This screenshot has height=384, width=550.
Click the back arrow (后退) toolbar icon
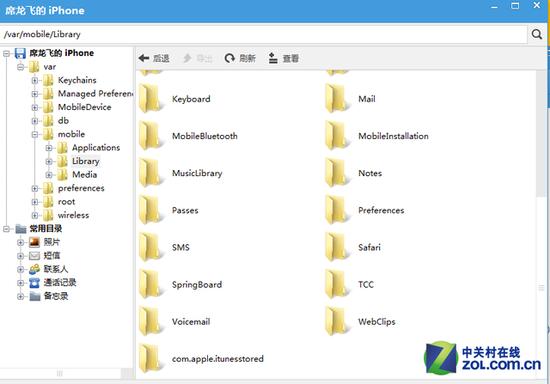click(x=144, y=58)
